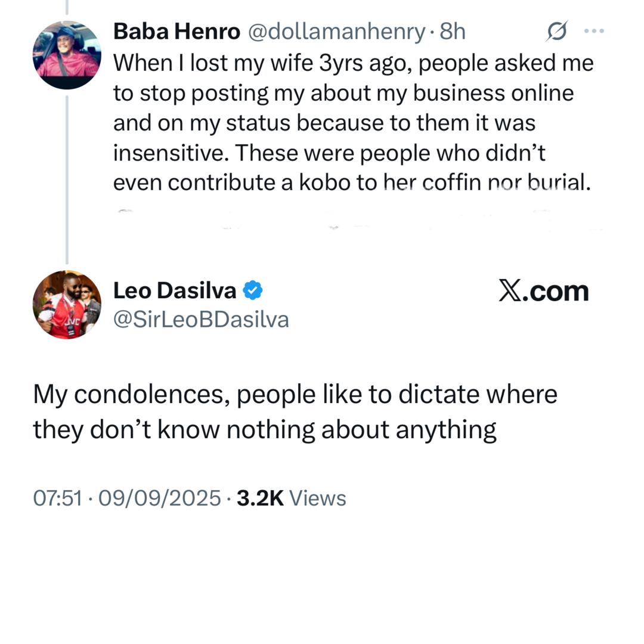644x644 pixels.
Task: Click the 09/09/2025 post date
Action: [160, 498]
